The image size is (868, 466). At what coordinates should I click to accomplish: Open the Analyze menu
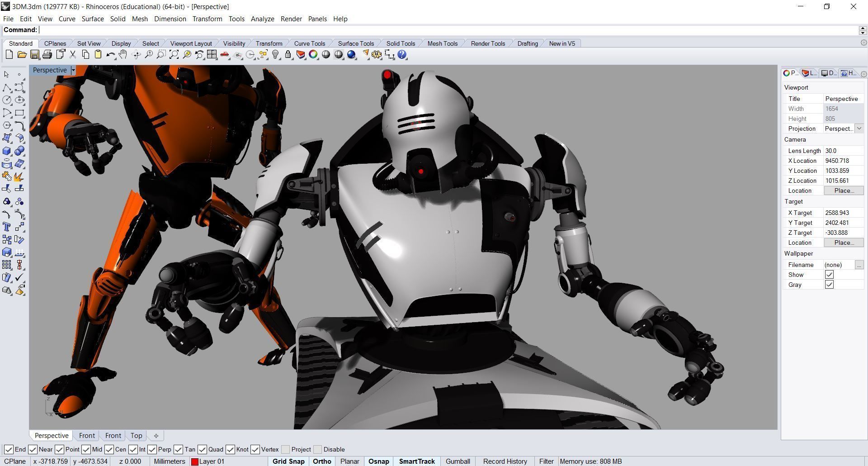(263, 19)
